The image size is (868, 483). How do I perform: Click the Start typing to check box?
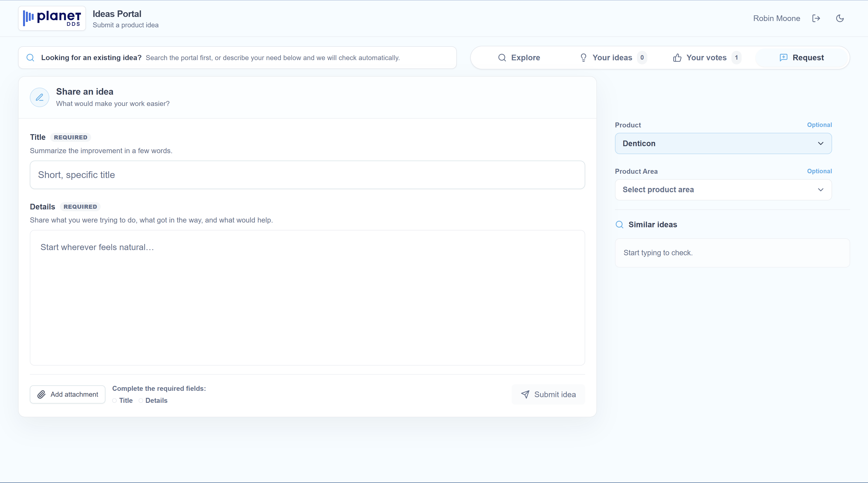(732, 253)
